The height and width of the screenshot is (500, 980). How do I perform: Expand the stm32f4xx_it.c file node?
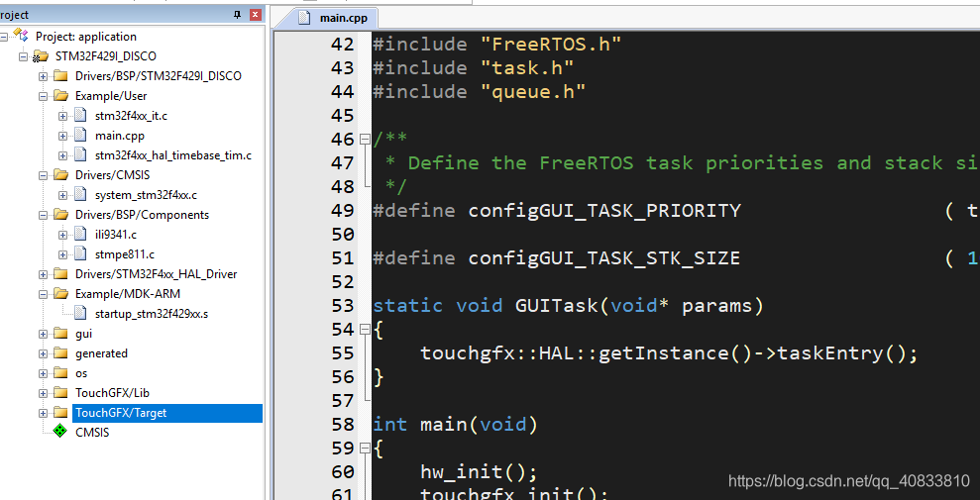tap(63, 116)
